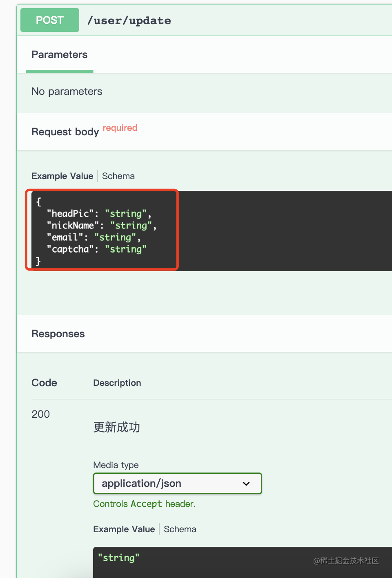Switch to Schema tab in the 200 response
Viewport: 392px width, 578px height.
point(180,529)
